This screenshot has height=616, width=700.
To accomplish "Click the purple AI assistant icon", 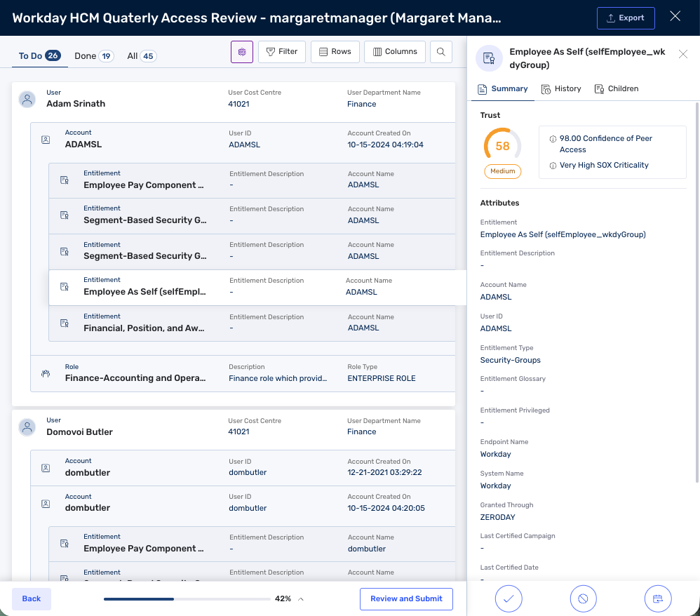I will pyautogui.click(x=242, y=52).
